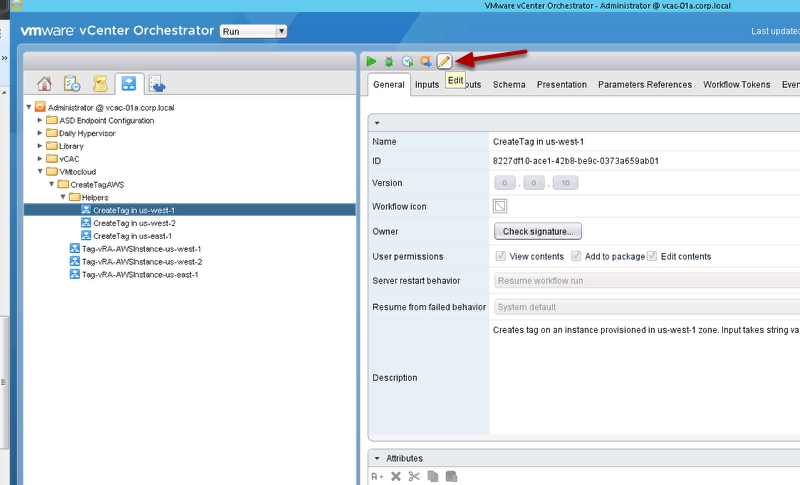800x485 pixels.
Task: Toggle the Add to package checkbox
Action: point(576,256)
